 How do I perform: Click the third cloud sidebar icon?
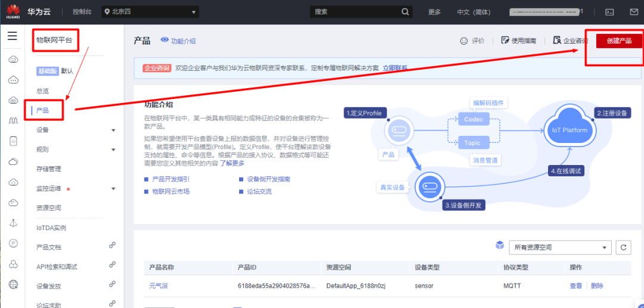(x=13, y=100)
